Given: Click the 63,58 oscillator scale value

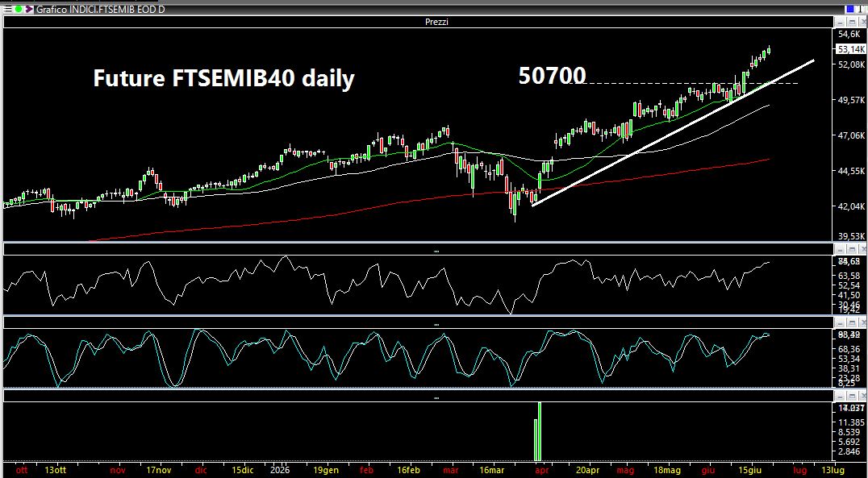Looking at the screenshot, I should click(x=849, y=275).
